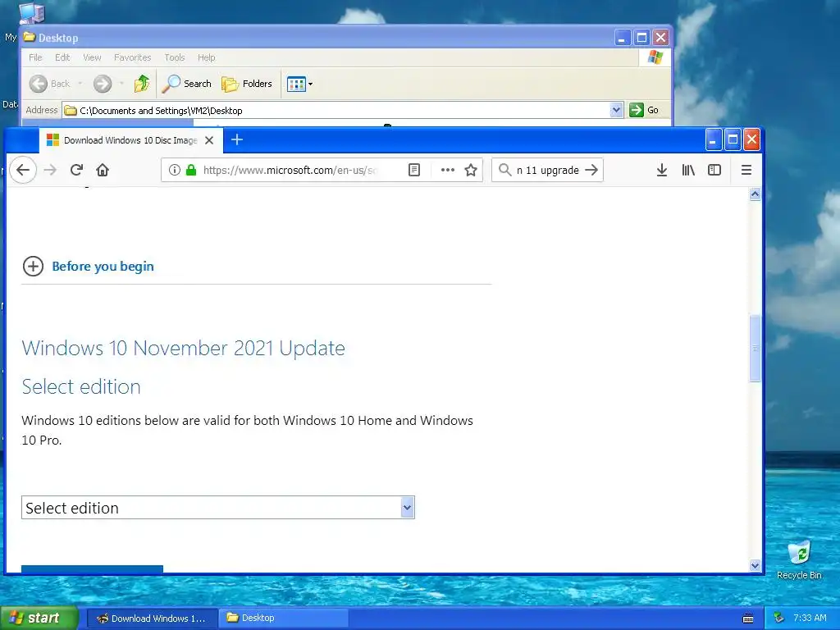The height and width of the screenshot is (630, 840).
Task: Open Help menu in Desktop window
Action: click(x=206, y=57)
